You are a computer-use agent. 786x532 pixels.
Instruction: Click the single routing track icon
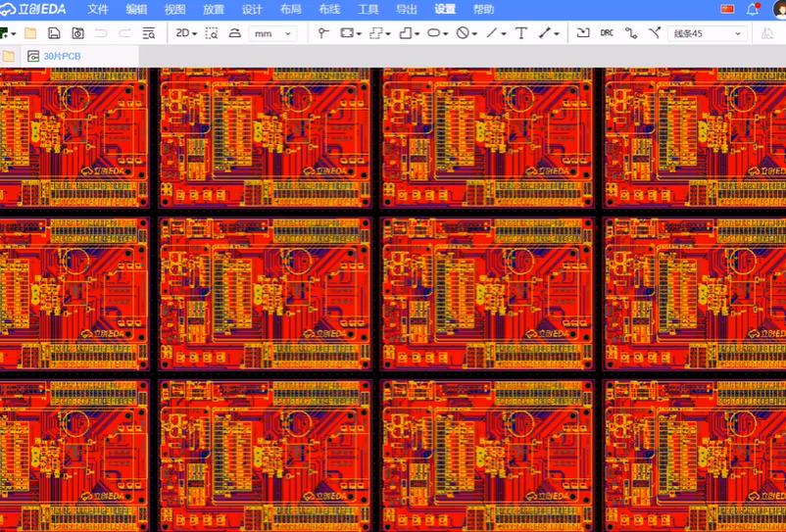point(631,33)
